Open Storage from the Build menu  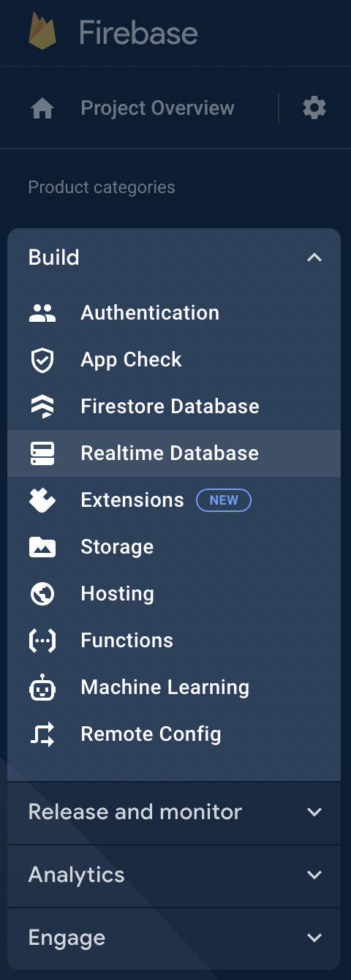[174, 547]
